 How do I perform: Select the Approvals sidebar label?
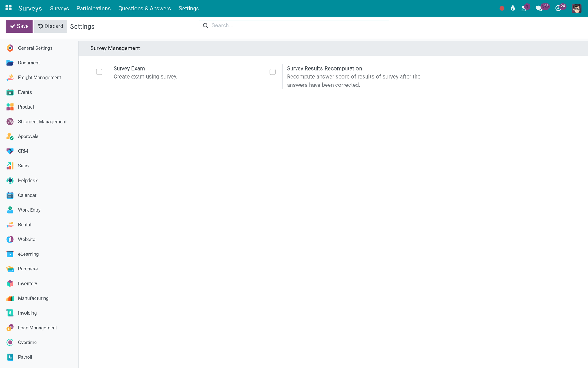28,136
